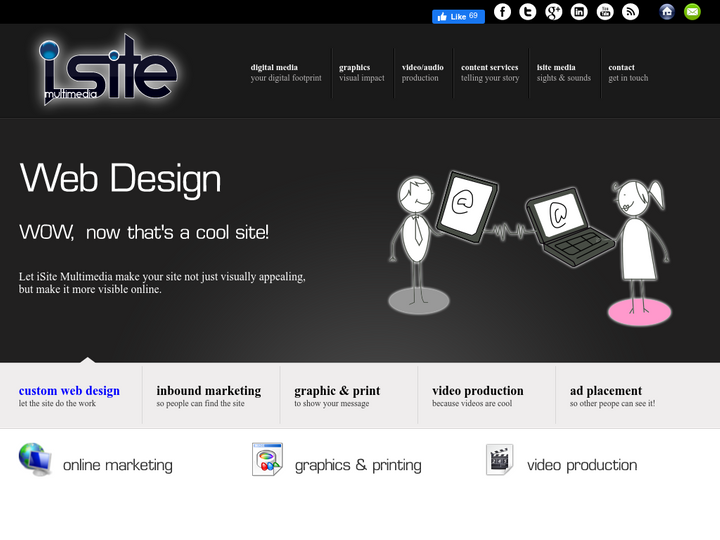
Task: Open the Twitter social icon
Action: click(528, 12)
